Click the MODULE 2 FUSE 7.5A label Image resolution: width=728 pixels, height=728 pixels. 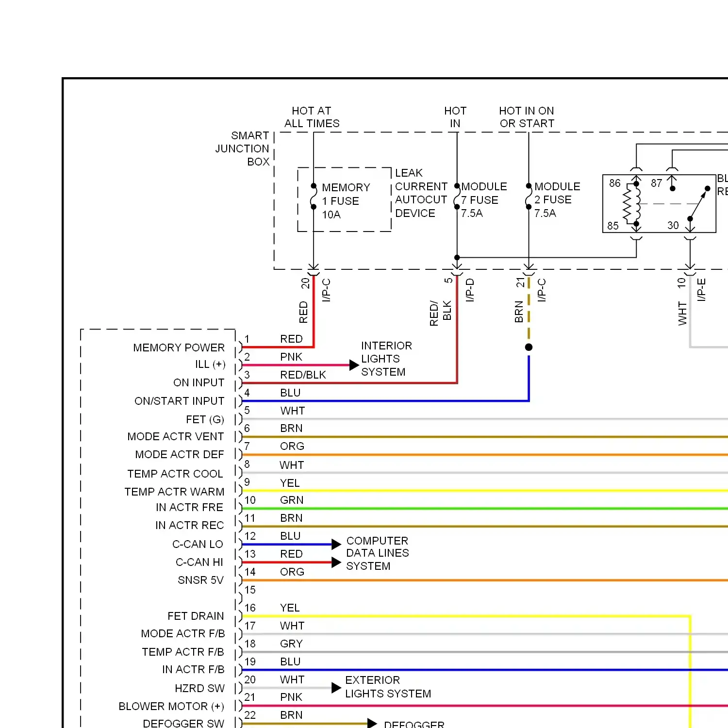click(557, 200)
